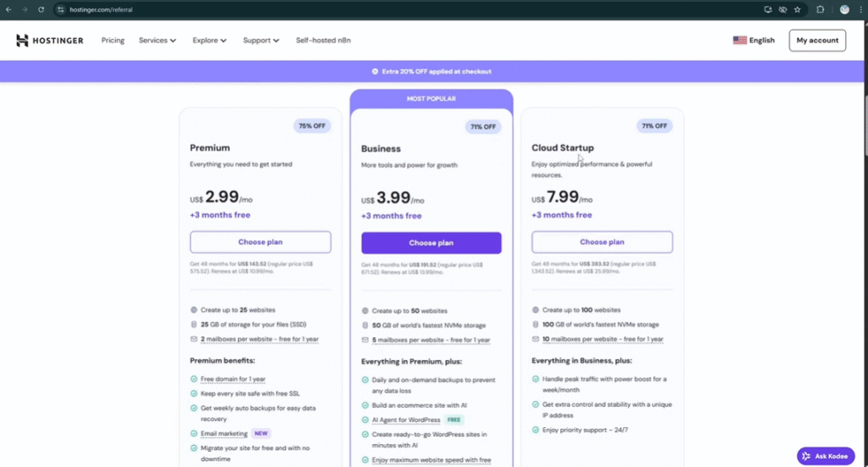This screenshot has width=868, height=467.
Task: Open the Pricing page from navigation
Action: click(x=113, y=41)
